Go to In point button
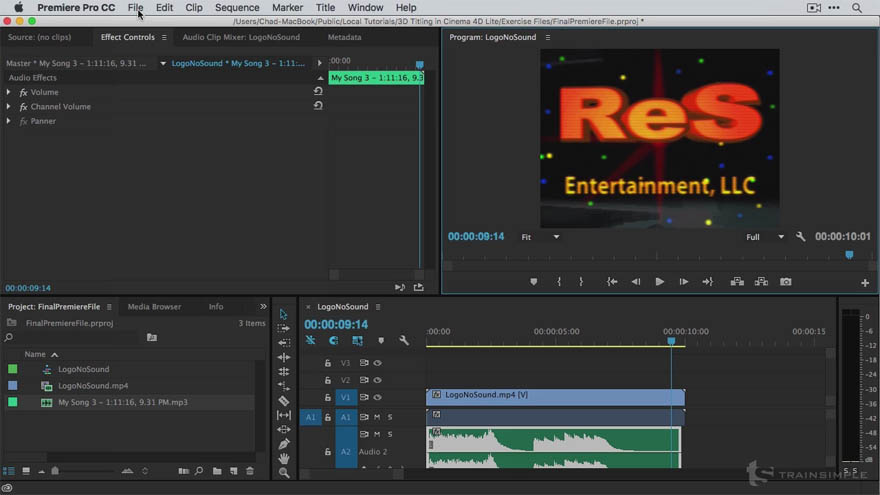 [x=612, y=282]
